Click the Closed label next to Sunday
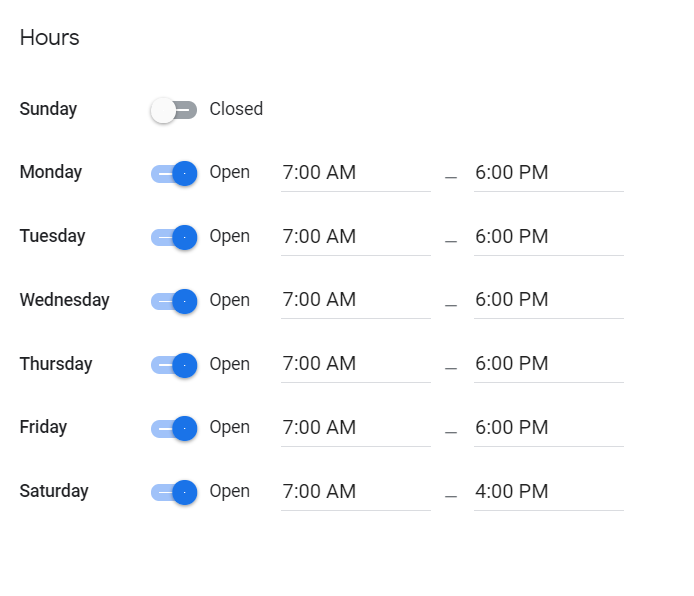694x596 pixels. (236, 109)
